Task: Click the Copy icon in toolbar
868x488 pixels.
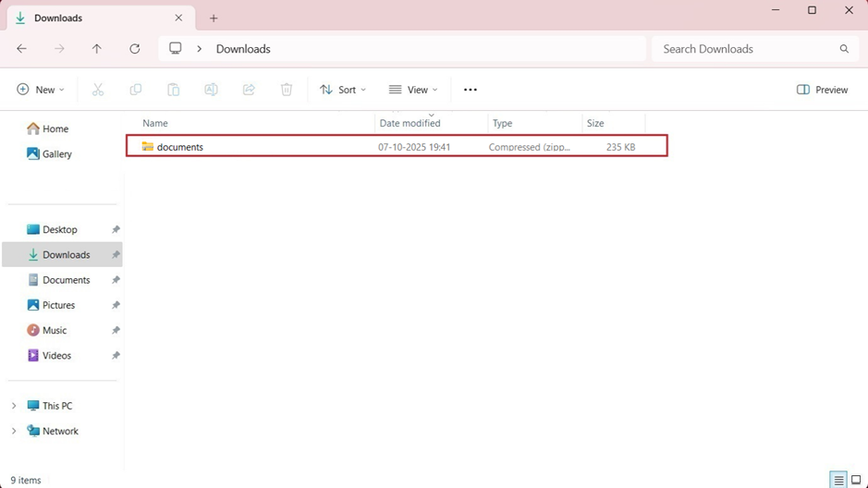Action: pyautogui.click(x=136, y=90)
